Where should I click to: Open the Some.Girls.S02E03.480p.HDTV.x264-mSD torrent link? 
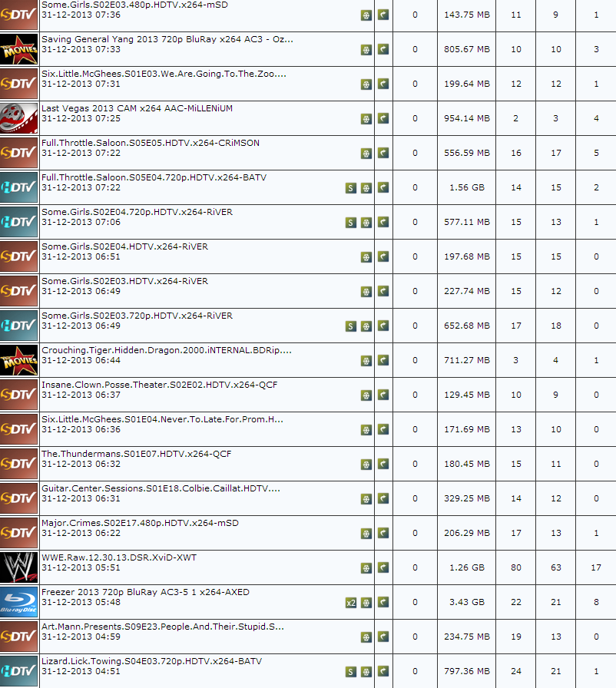pos(134,5)
